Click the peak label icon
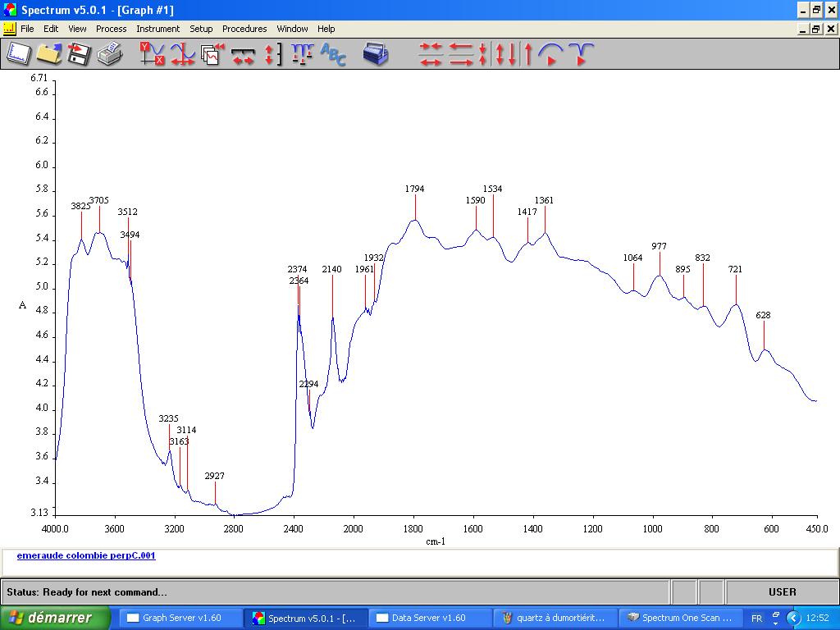Screen dimensions: 840x630 point(302,54)
